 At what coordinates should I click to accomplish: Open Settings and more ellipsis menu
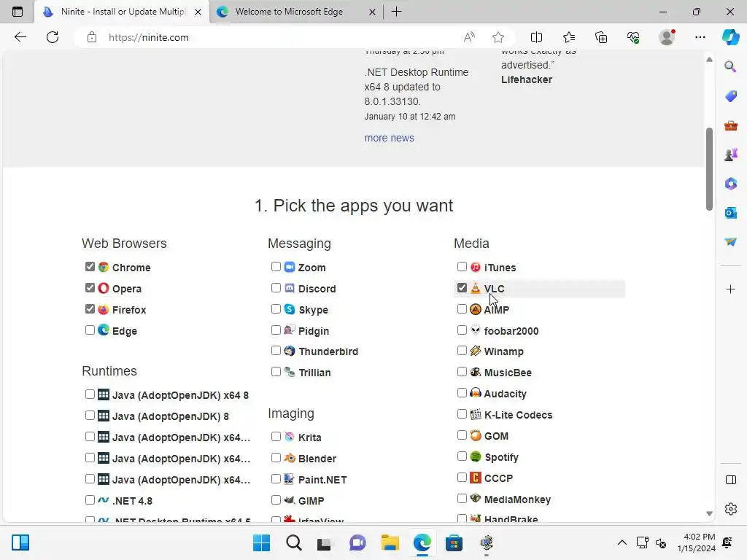tap(700, 37)
